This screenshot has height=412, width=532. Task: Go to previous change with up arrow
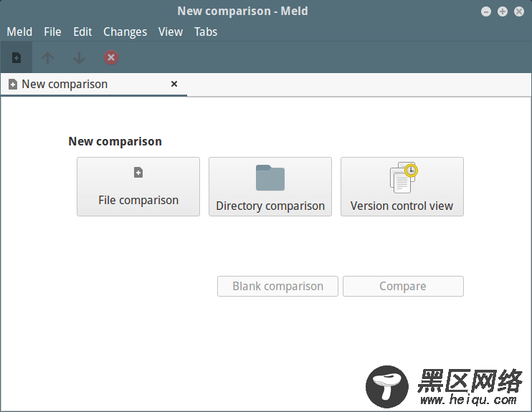(47, 57)
